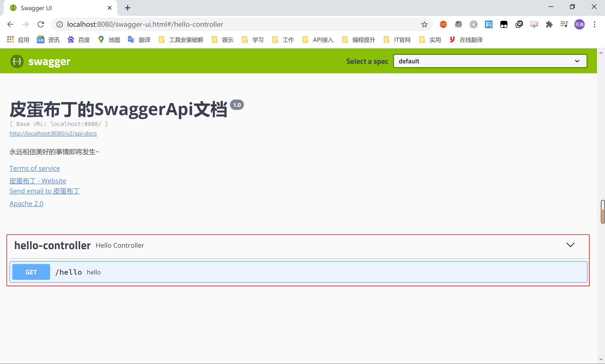Image resolution: width=605 pixels, height=364 pixels.
Task: Open the Apache 2.0 license link
Action: [26, 204]
